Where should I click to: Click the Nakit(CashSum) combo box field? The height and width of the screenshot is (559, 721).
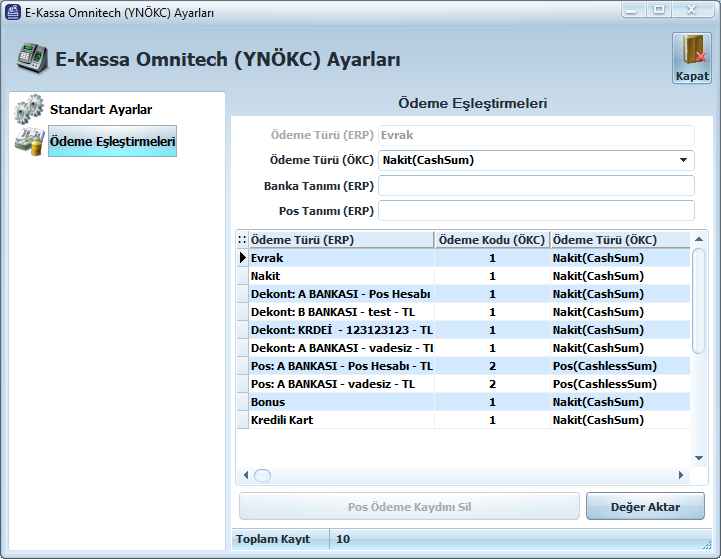pyautogui.click(x=536, y=160)
